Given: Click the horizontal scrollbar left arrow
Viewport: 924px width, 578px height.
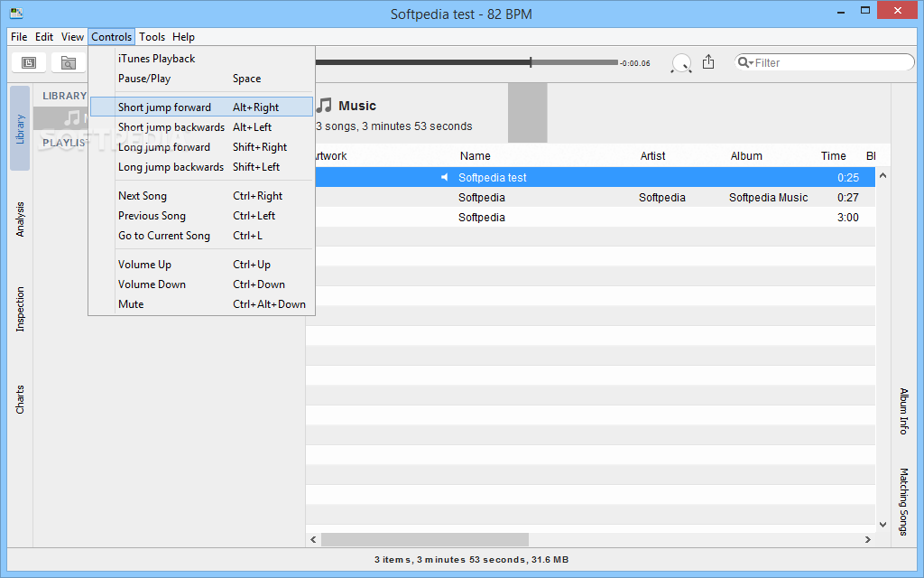Looking at the screenshot, I should point(313,540).
